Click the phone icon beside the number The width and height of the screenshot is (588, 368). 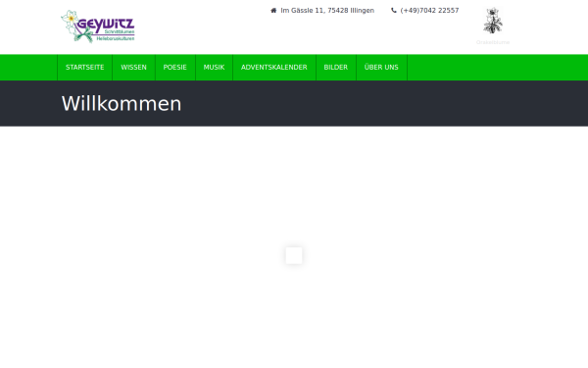coord(394,11)
